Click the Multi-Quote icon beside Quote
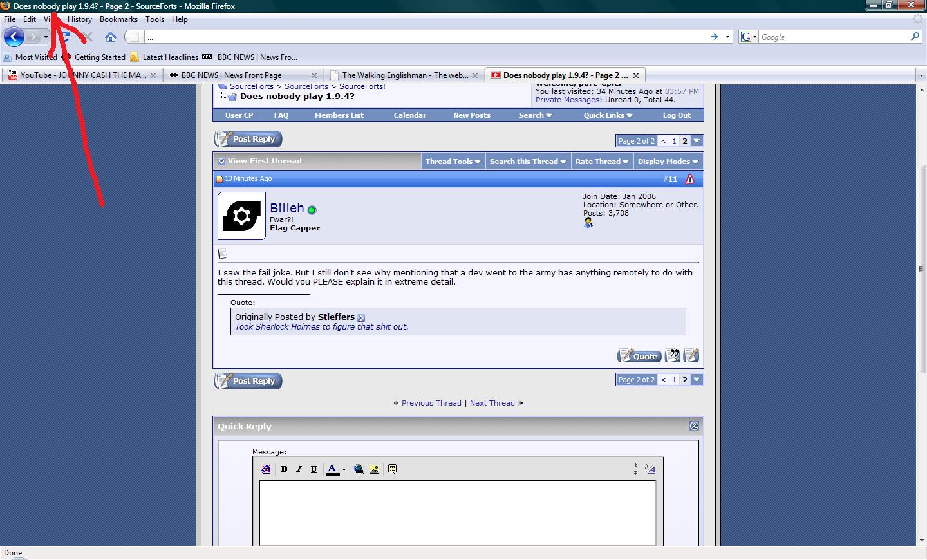 672,355
